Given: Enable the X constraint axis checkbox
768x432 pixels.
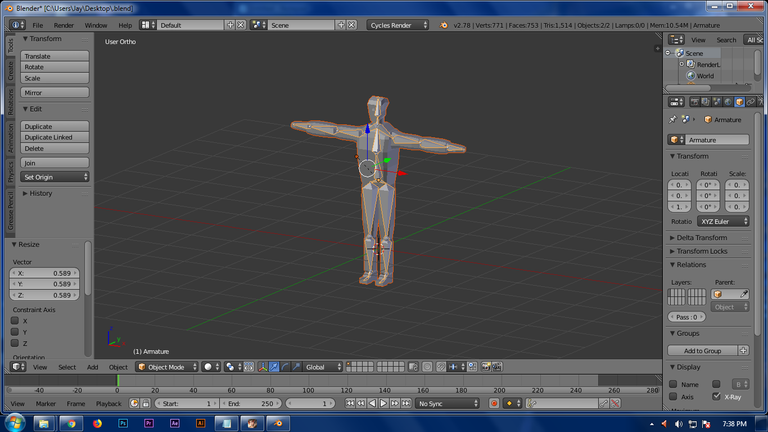Looking at the screenshot, I should 15,321.
